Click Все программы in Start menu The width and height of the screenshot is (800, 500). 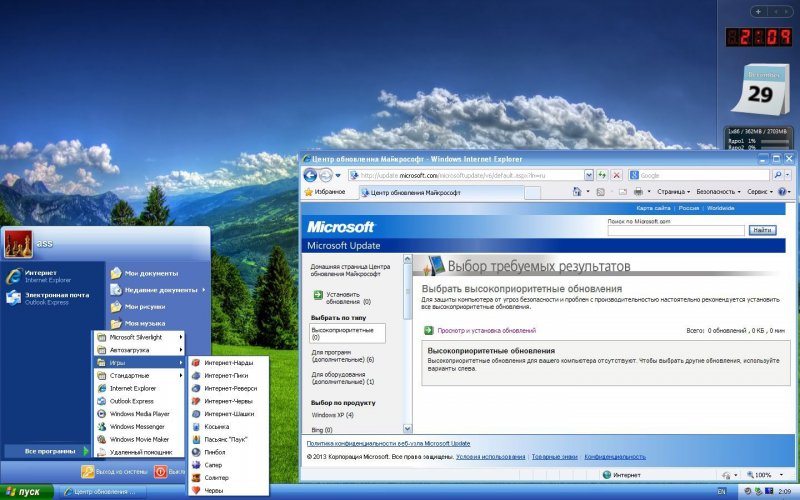click(x=48, y=451)
